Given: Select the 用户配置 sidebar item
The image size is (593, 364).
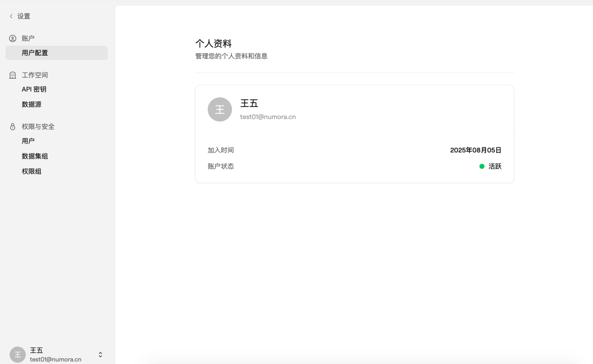Looking at the screenshot, I should [x=35, y=52].
